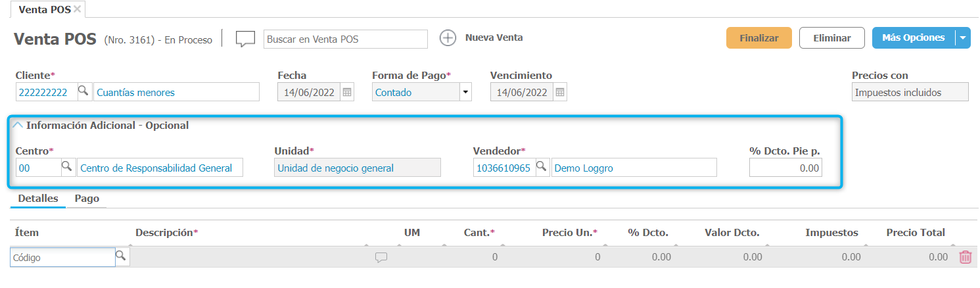Image resolution: width=980 pixels, height=288 pixels.
Task: Click the % Dcto. Pie p. field
Action: [785, 168]
